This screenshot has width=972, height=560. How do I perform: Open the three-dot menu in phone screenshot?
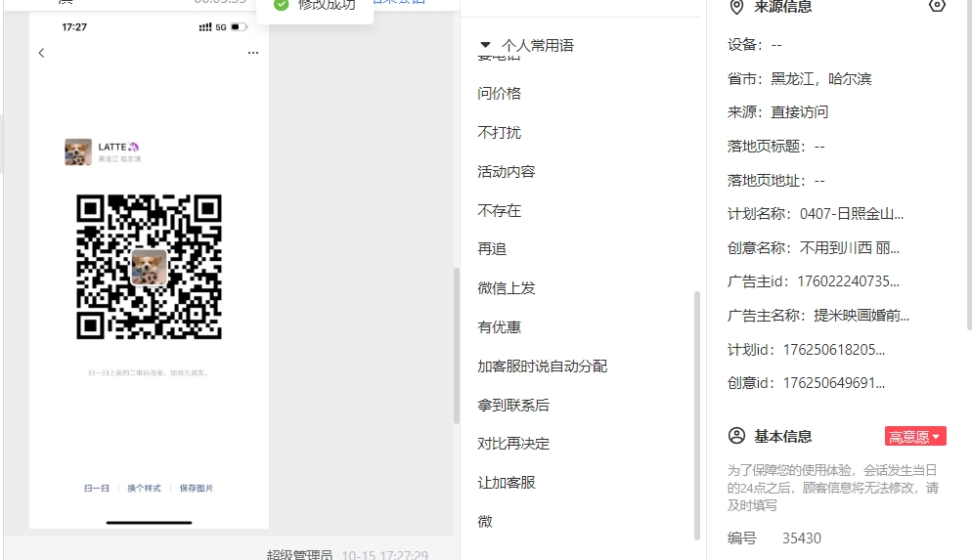[x=253, y=53]
